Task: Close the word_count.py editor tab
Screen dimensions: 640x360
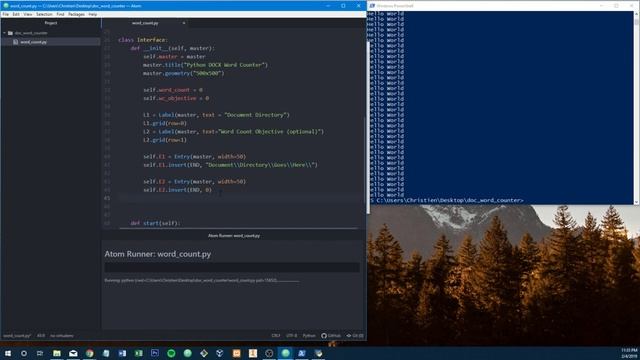Action: point(184,23)
